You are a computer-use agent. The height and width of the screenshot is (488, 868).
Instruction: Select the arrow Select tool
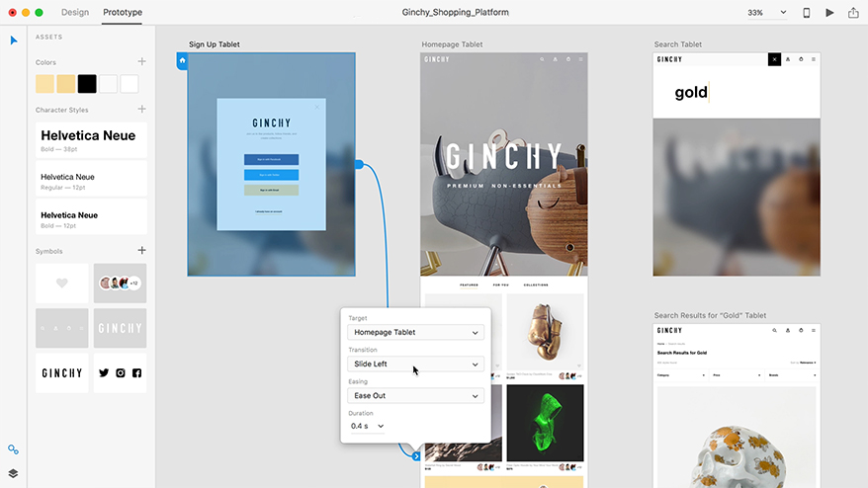14,41
